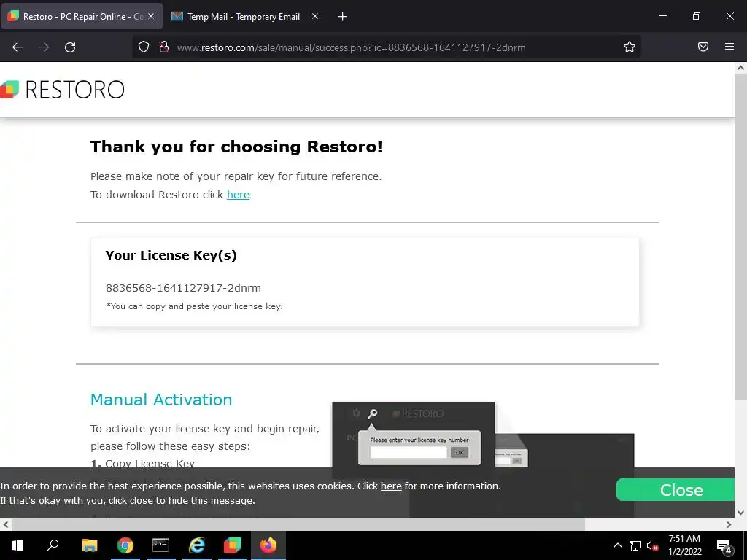The height and width of the screenshot is (560, 747).
Task: Click the 'You can copy and paste' note
Action: pos(194,306)
